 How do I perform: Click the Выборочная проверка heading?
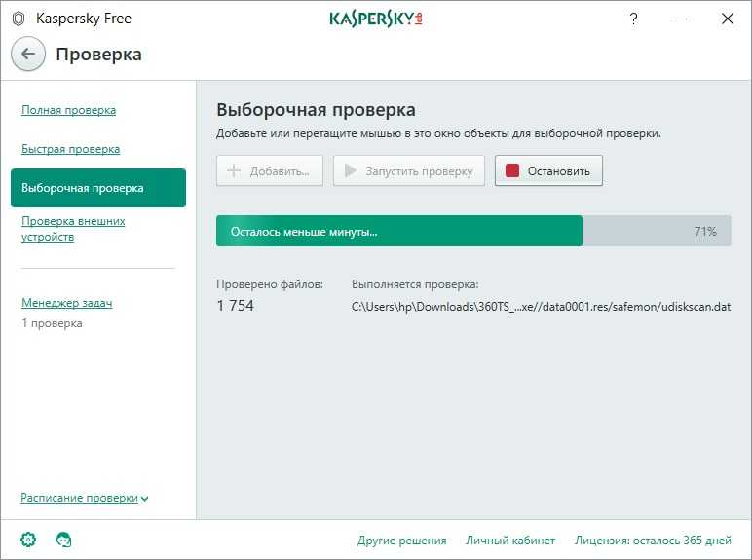click(x=316, y=110)
